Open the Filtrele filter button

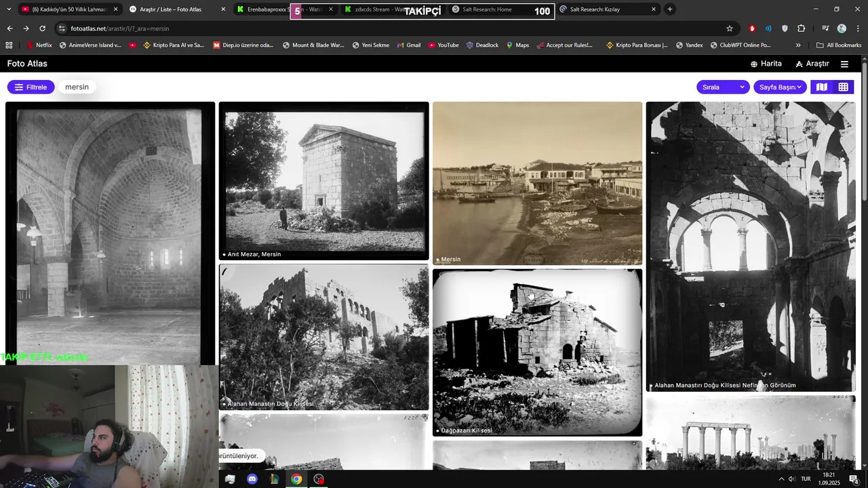pos(31,87)
